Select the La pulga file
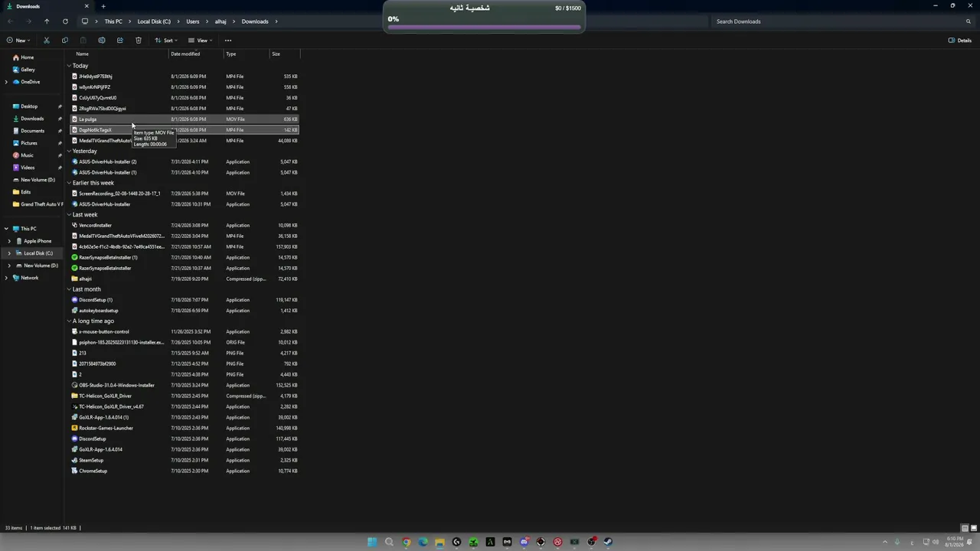The width and height of the screenshot is (980, 551). point(184,119)
